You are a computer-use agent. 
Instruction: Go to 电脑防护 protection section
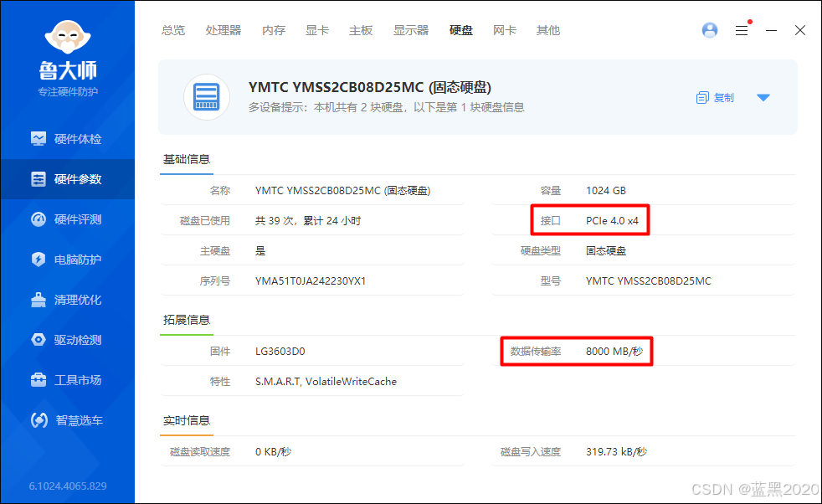67,260
